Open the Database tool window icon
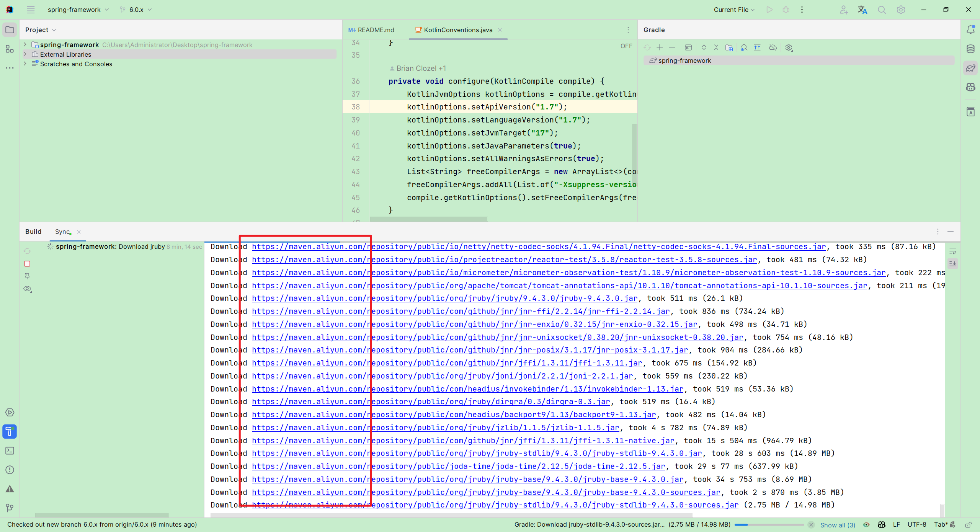The width and height of the screenshot is (980, 532). click(x=970, y=49)
